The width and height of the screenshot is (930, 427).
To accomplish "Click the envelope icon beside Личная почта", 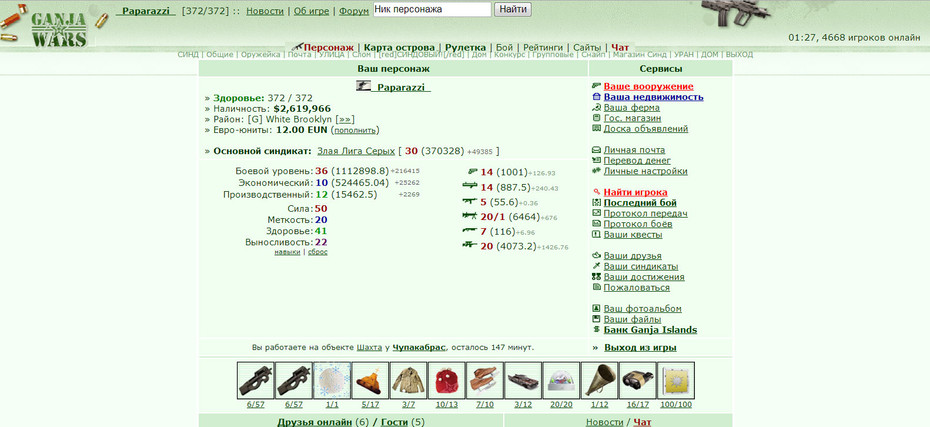I will coord(597,150).
